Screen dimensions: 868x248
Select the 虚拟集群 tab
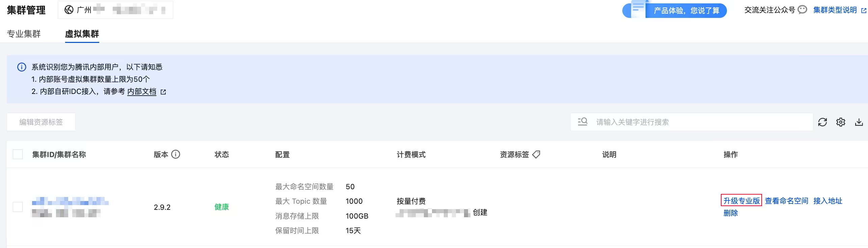82,34
